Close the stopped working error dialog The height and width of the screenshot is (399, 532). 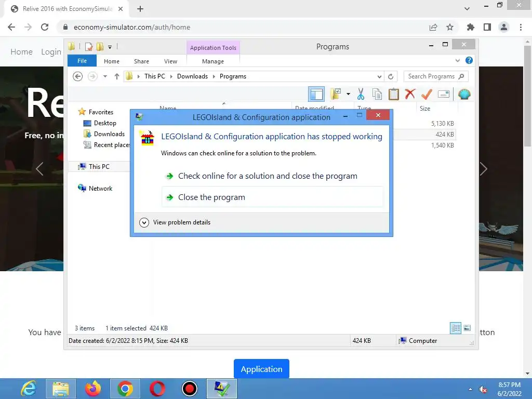click(378, 115)
